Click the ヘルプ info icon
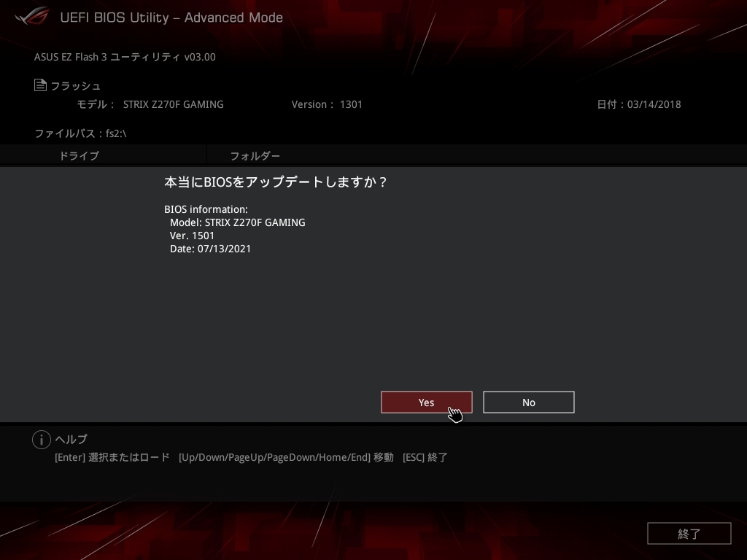The height and width of the screenshot is (560, 747). pyautogui.click(x=42, y=440)
